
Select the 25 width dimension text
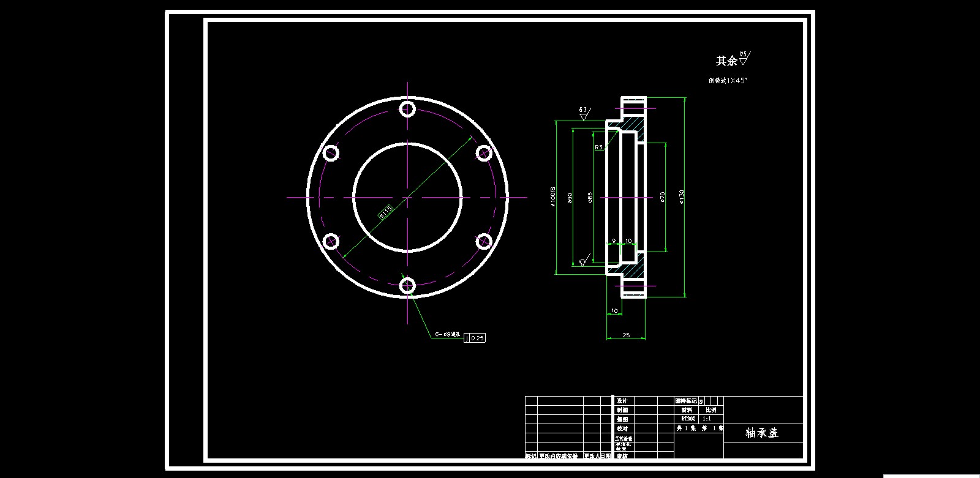click(x=625, y=335)
